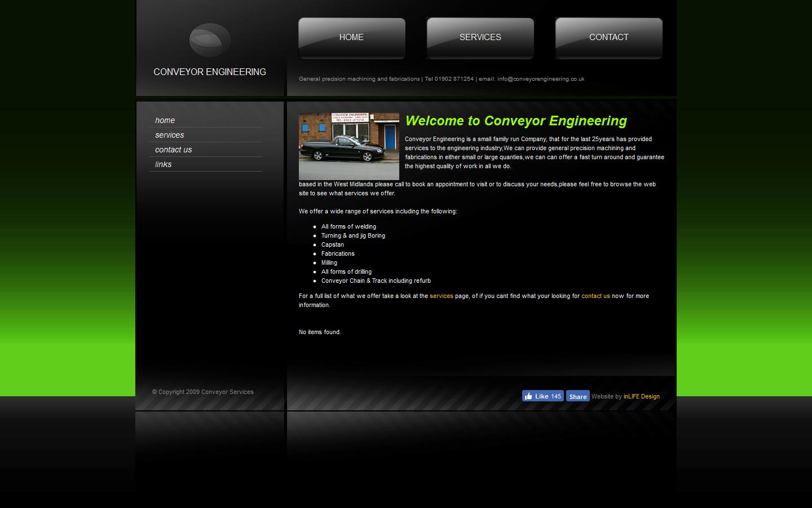The height and width of the screenshot is (508, 812).
Task: Click the blue Share button
Action: [577, 396]
